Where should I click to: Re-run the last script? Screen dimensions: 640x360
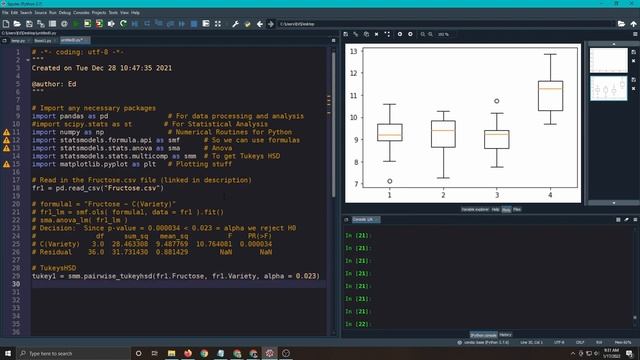[123, 24]
